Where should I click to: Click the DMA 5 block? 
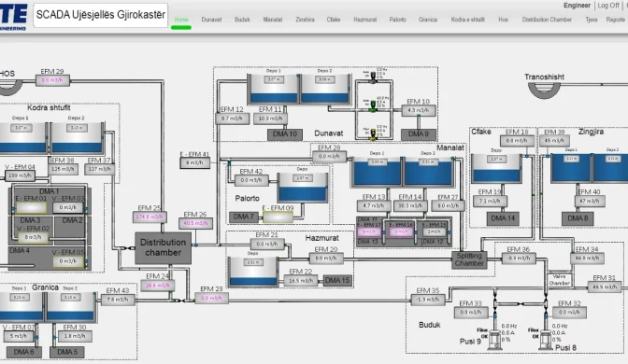[67, 352]
